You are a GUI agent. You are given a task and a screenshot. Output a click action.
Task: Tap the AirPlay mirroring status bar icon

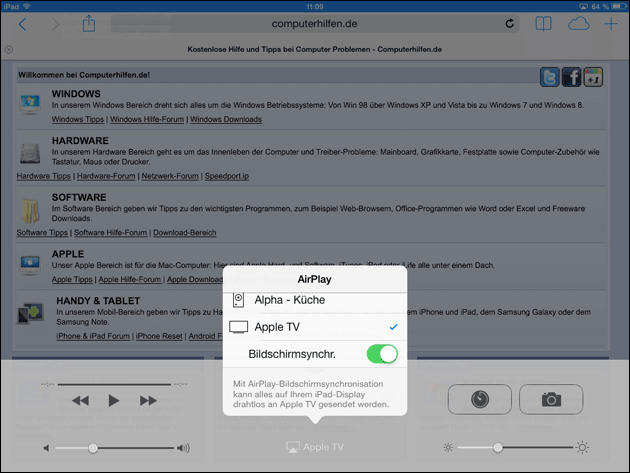pos(583,6)
